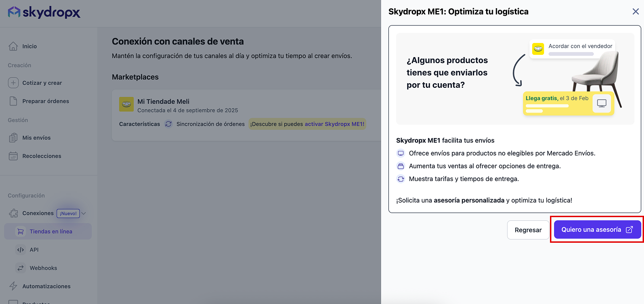The width and height of the screenshot is (644, 304).
Task: Go to Inicio in sidebar
Action: point(30,46)
